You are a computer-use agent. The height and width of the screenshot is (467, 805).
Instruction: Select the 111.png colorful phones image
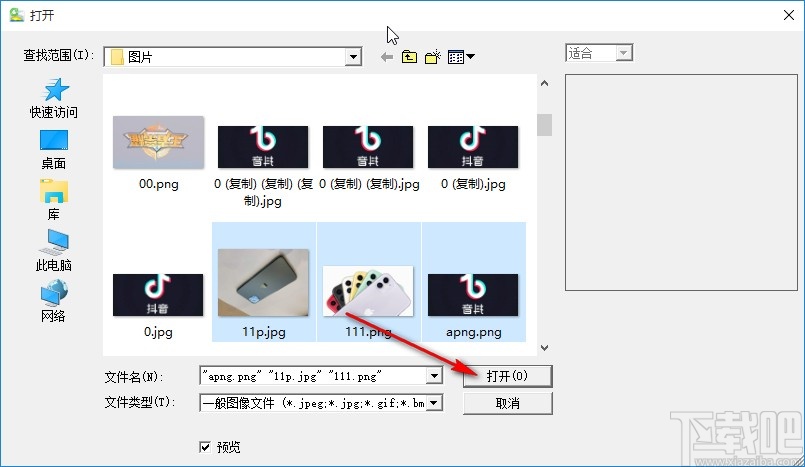tap(368, 290)
